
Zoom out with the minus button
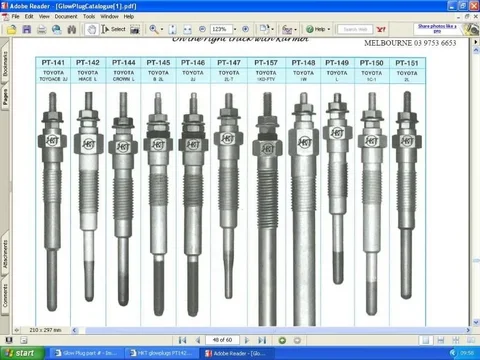pos(202,29)
